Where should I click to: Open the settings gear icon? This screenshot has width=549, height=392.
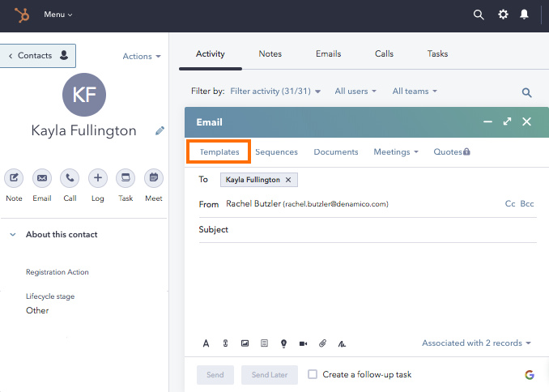tap(503, 15)
